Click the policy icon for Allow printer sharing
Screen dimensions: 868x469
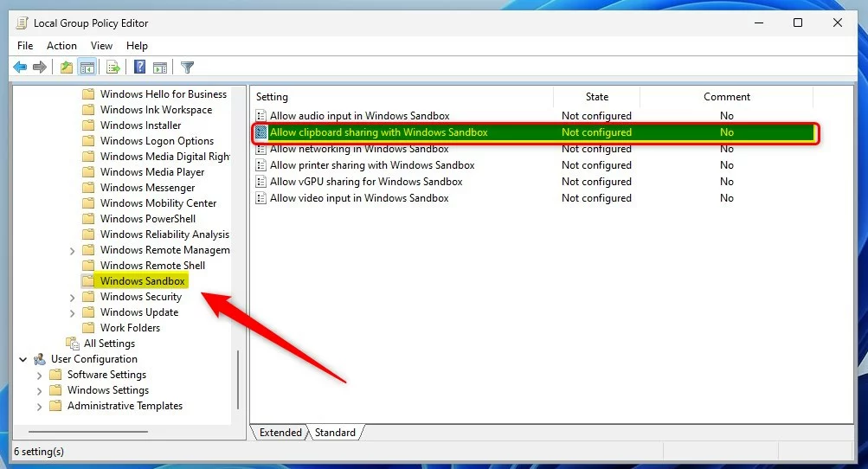(260, 165)
